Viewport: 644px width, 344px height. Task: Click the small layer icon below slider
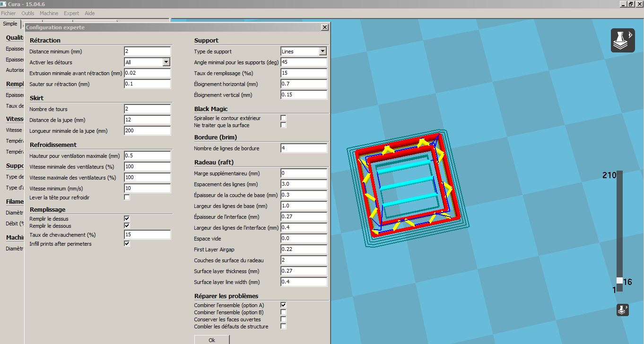click(622, 310)
